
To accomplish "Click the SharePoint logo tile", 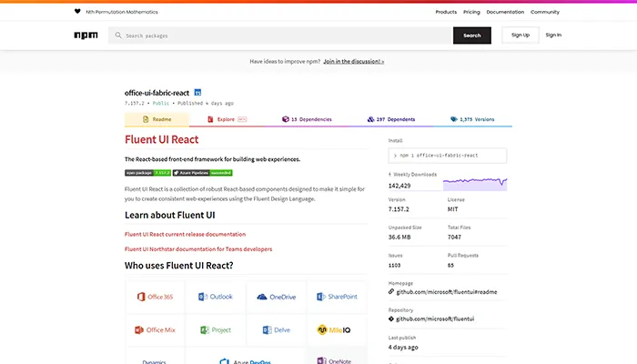I will click(337, 297).
